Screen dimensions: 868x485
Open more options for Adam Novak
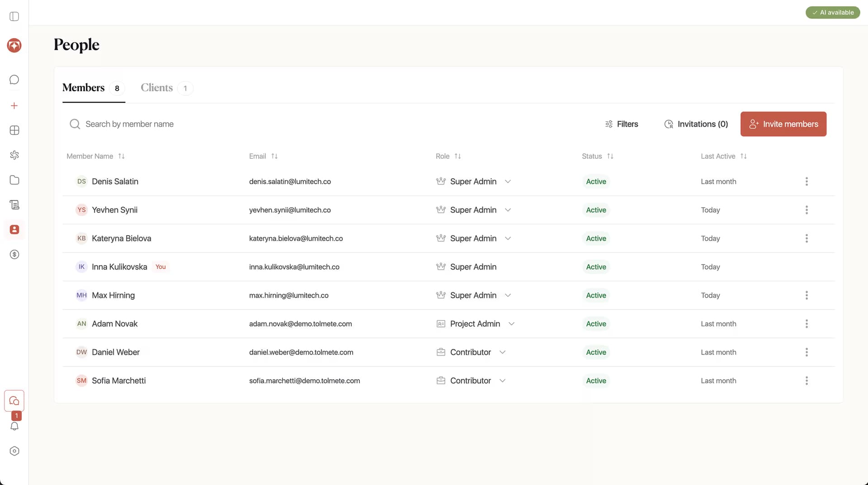tap(807, 324)
